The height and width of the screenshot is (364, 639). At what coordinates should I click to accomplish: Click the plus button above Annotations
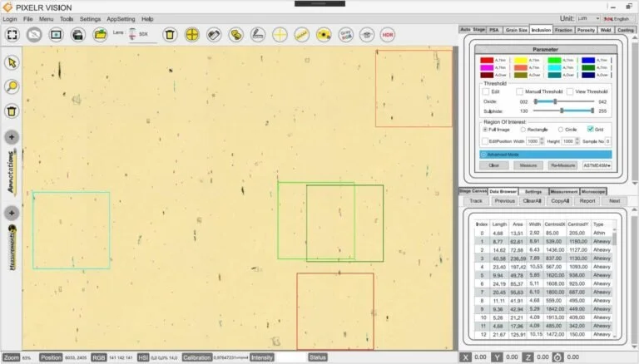coord(12,137)
